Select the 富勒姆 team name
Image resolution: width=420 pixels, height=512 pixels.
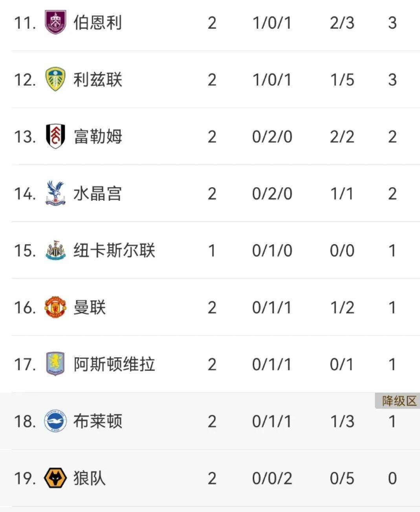(x=98, y=137)
